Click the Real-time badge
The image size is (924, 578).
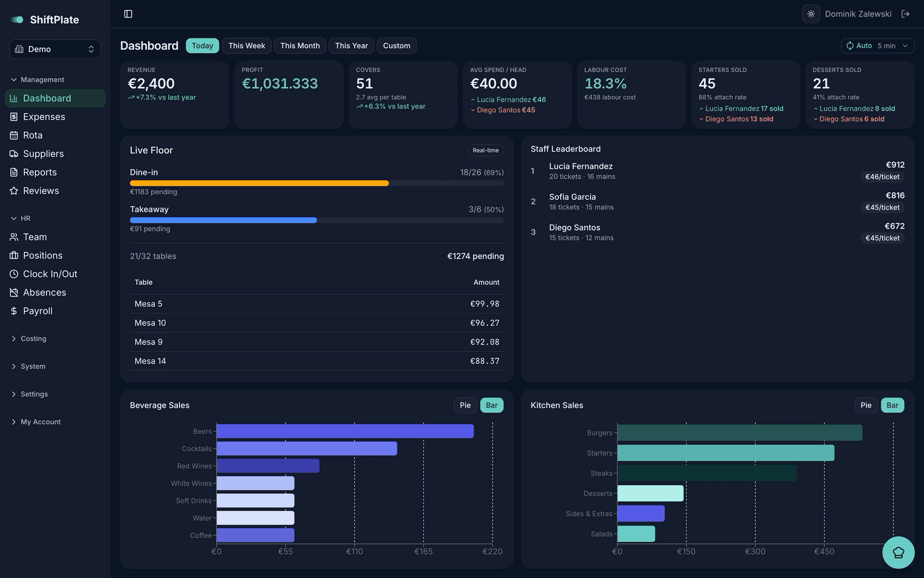486,150
